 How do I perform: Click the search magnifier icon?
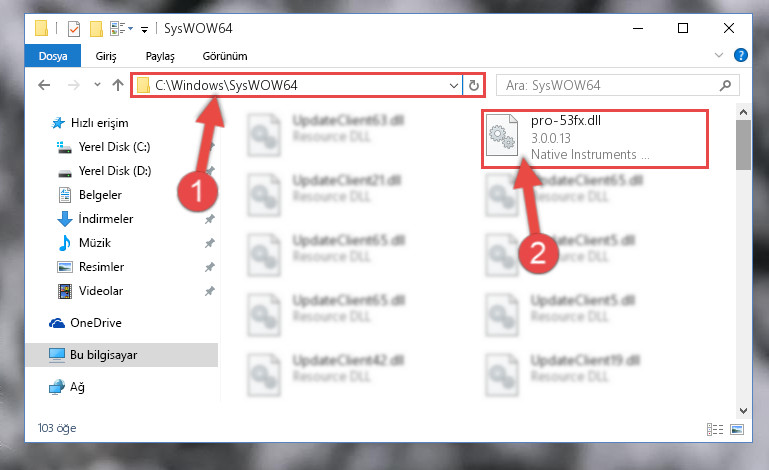coord(725,86)
